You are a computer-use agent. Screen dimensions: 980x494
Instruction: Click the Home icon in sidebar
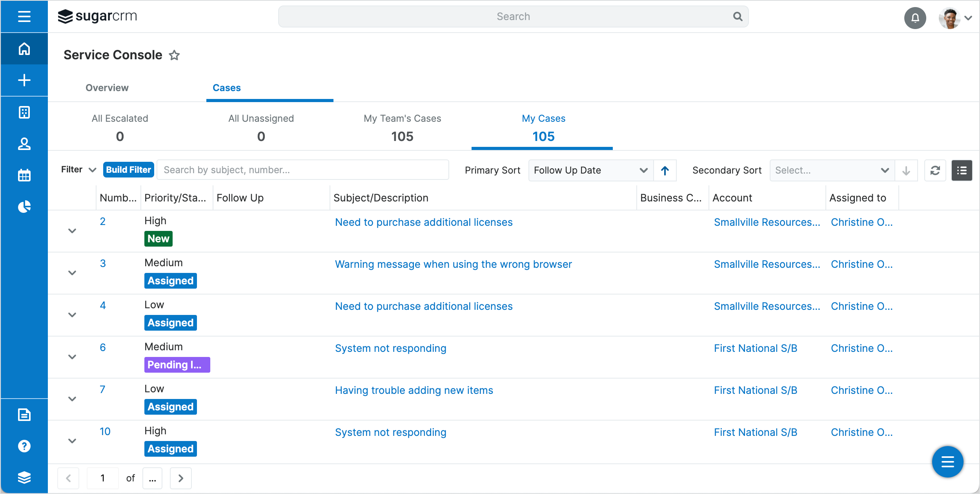point(24,49)
